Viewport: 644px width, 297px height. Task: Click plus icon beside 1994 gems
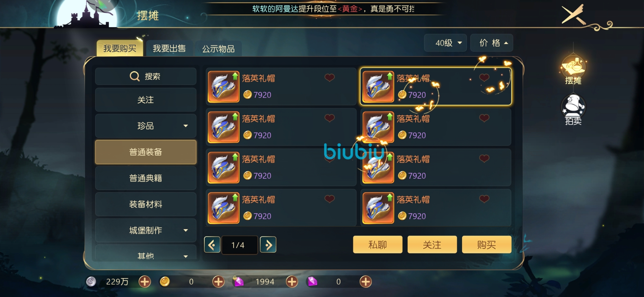click(x=292, y=282)
